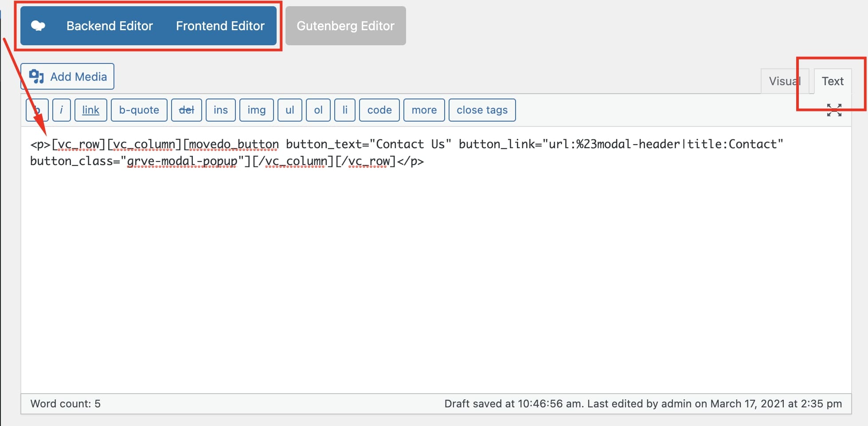
Task: Select the italic formatting icon
Action: point(62,110)
